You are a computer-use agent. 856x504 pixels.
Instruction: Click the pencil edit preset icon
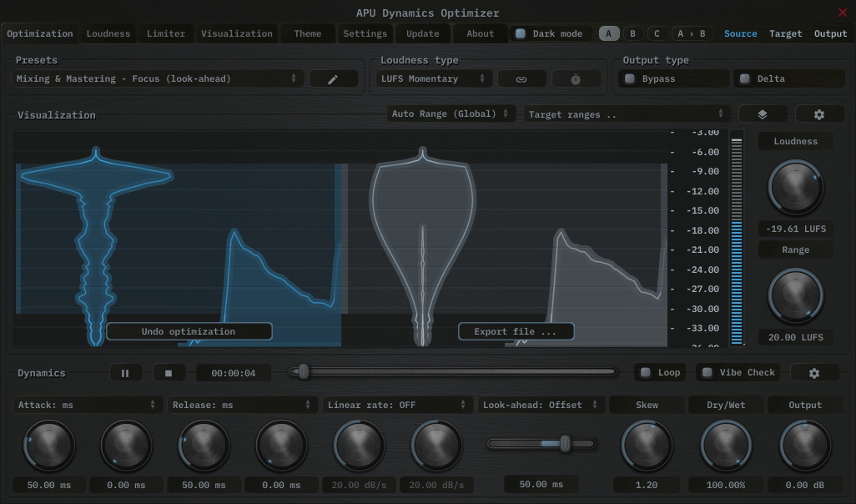pyautogui.click(x=333, y=79)
